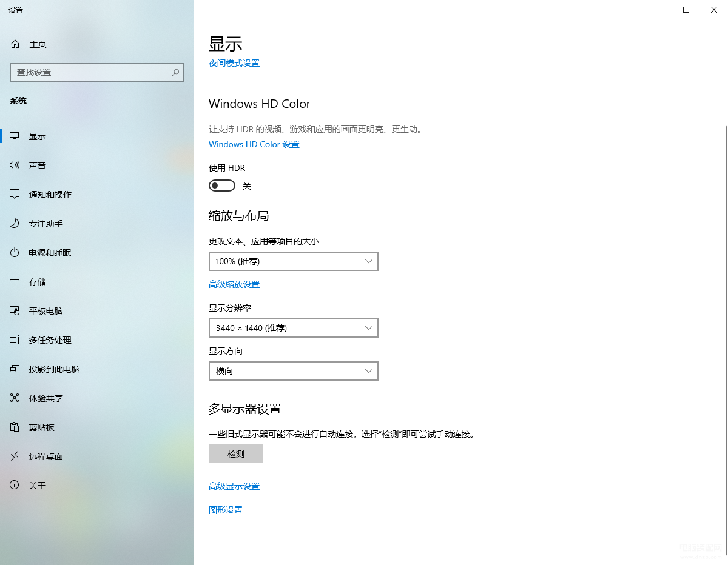
Task: Open the 3440 × 1440 resolution dropdown
Action: pos(294,328)
